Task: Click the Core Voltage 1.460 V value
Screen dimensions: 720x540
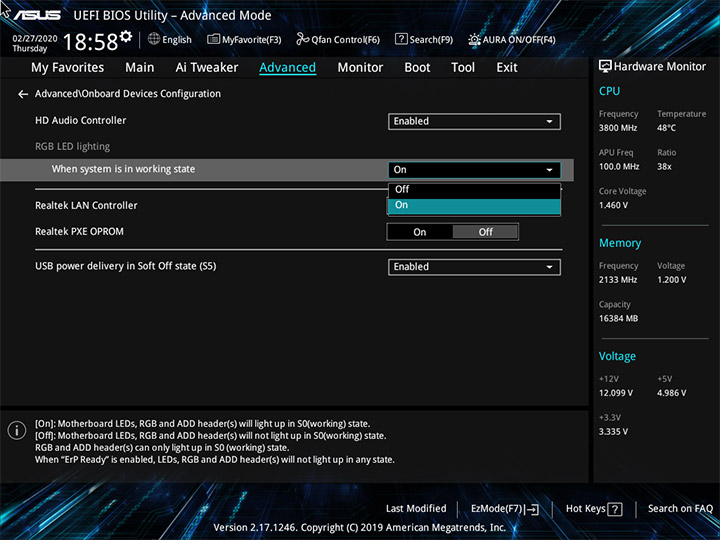Action: 613,205
